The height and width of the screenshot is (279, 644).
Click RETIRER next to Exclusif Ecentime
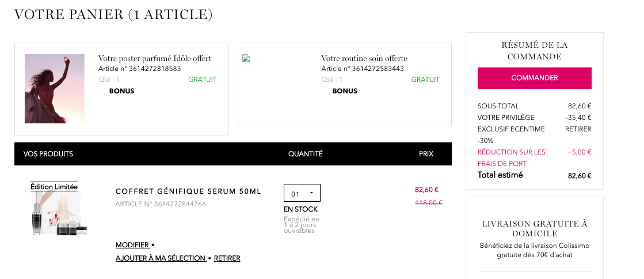point(578,129)
